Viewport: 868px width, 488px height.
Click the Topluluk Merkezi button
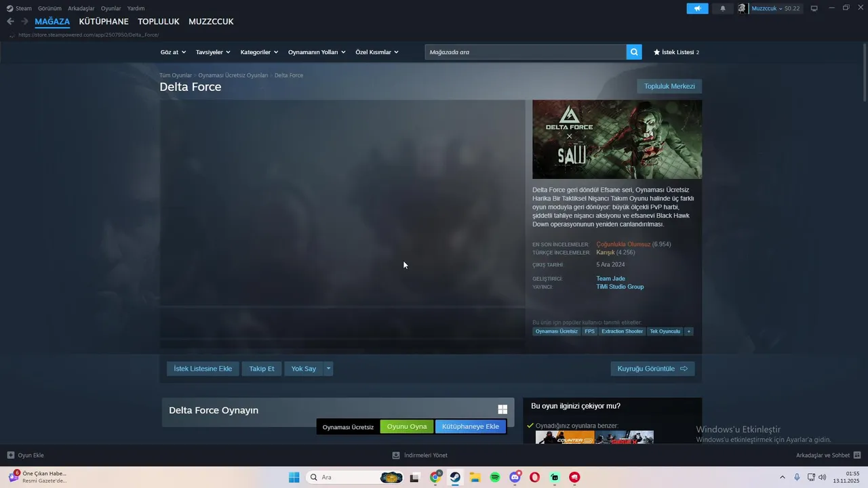click(669, 86)
